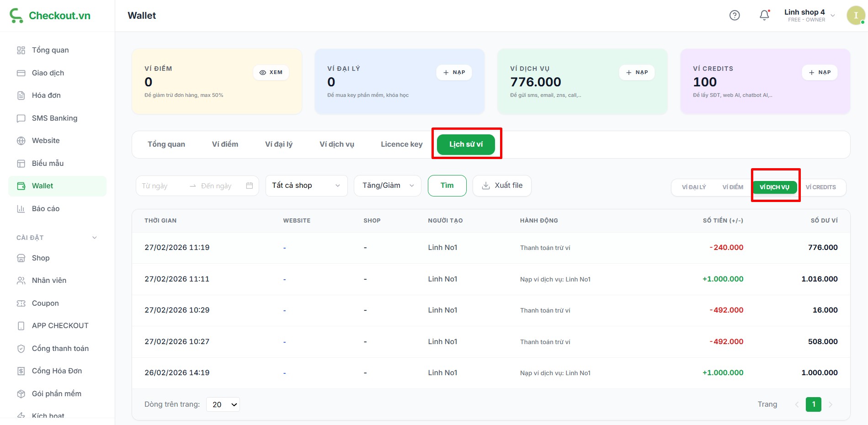868x425 pixels.
Task: Open the Tất cả shop dropdown
Action: coord(306,186)
